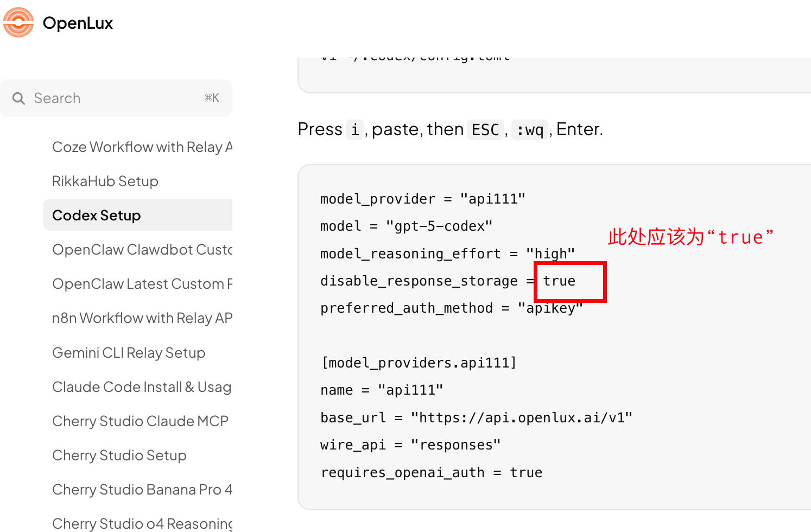Image resolution: width=811 pixels, height=532 pixels.
Task: Click the name = "api111" line
Action: (382, 390)
